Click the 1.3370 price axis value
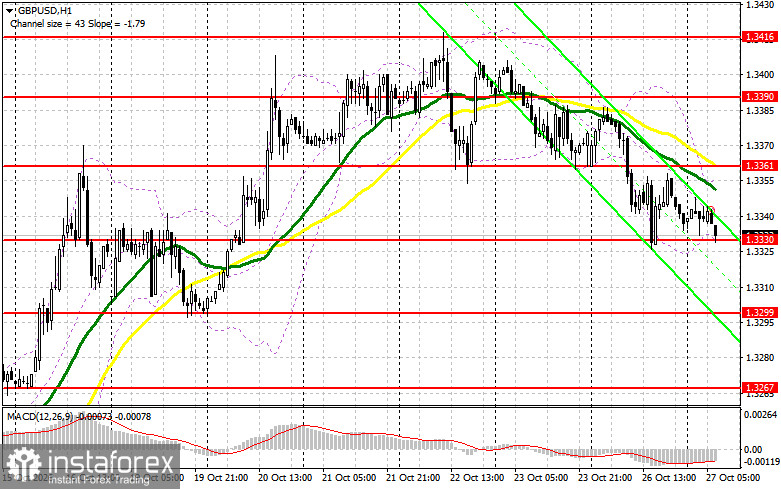This screenshot has width=781, height=489. [760, 145]
